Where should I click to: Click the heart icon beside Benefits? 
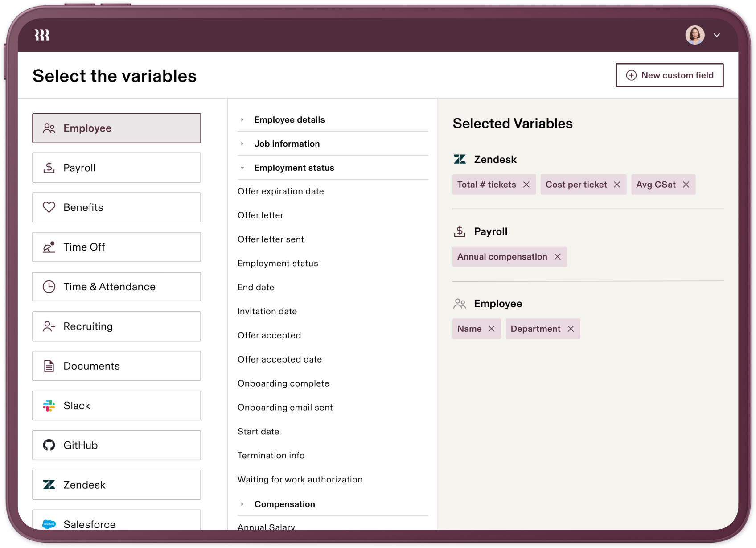(49, 207)
